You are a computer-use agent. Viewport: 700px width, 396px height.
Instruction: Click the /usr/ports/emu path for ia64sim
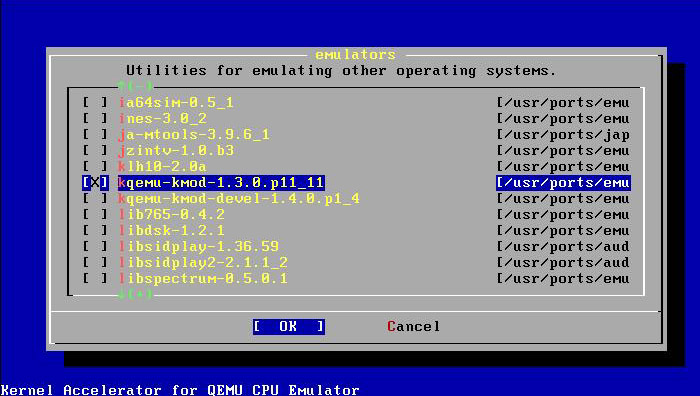point(563,103)
